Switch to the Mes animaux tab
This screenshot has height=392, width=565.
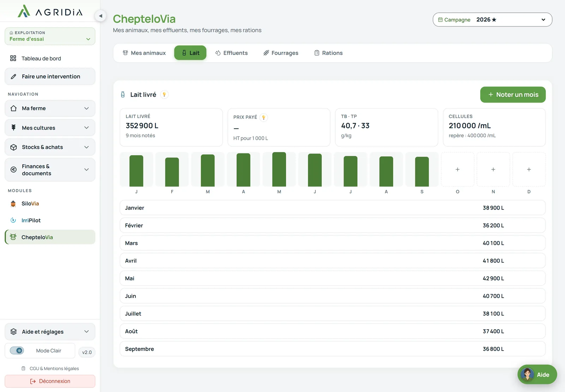(144, 53)
